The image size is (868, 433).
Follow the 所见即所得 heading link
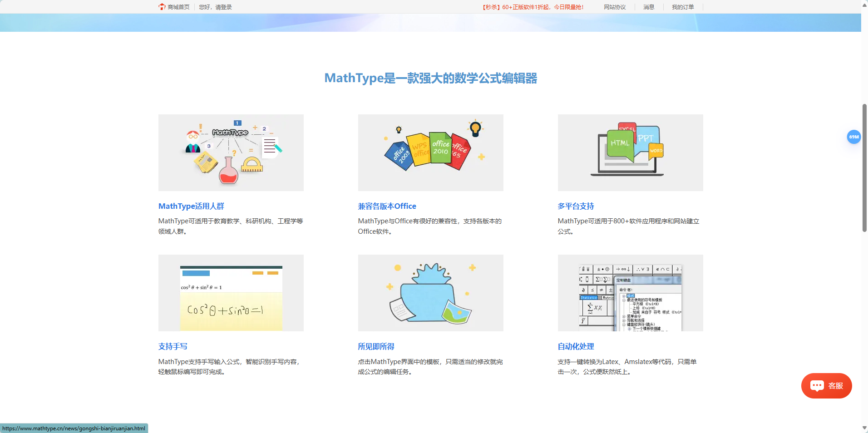pyautogui.click(x=376, y=346)
